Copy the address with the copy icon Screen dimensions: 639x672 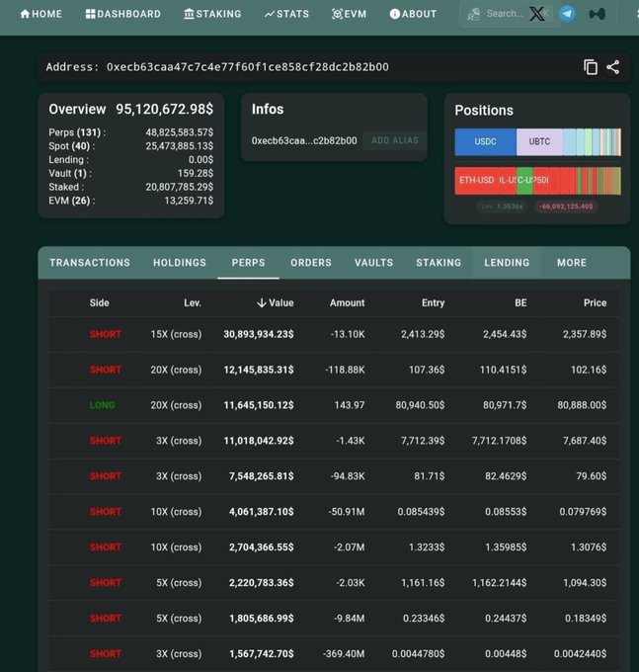591,67
